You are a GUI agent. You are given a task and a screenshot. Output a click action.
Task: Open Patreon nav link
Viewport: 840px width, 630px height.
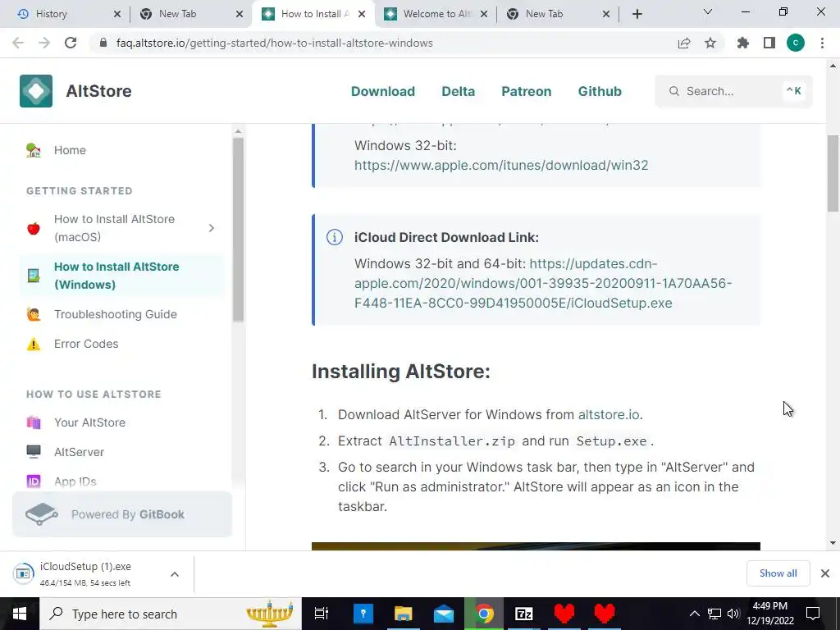[x=526, y=91]
